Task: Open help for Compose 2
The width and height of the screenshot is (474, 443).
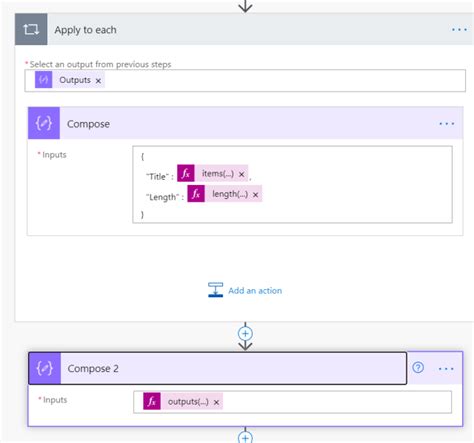Action: 418,368
